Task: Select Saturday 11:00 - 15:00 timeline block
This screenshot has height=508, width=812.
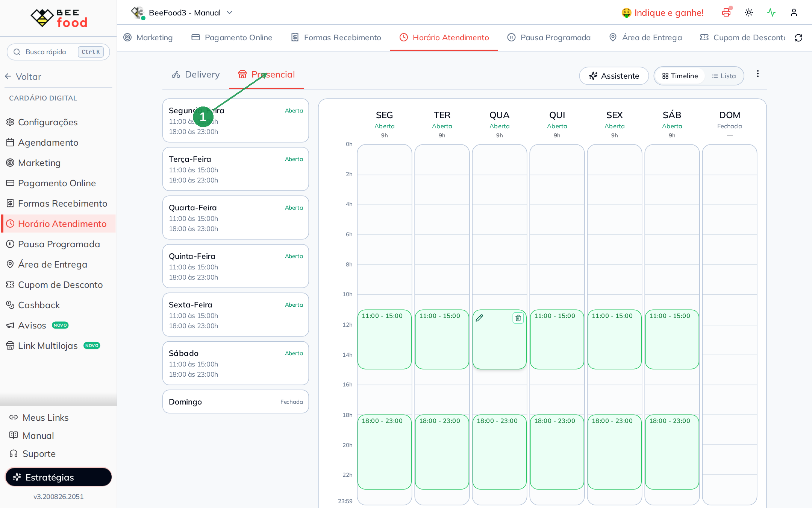Action: tap(672, 339)
